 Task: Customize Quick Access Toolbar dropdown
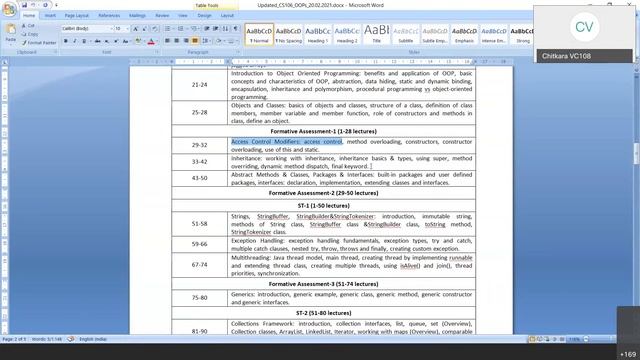pyautogui.click(x=56, y=5)
